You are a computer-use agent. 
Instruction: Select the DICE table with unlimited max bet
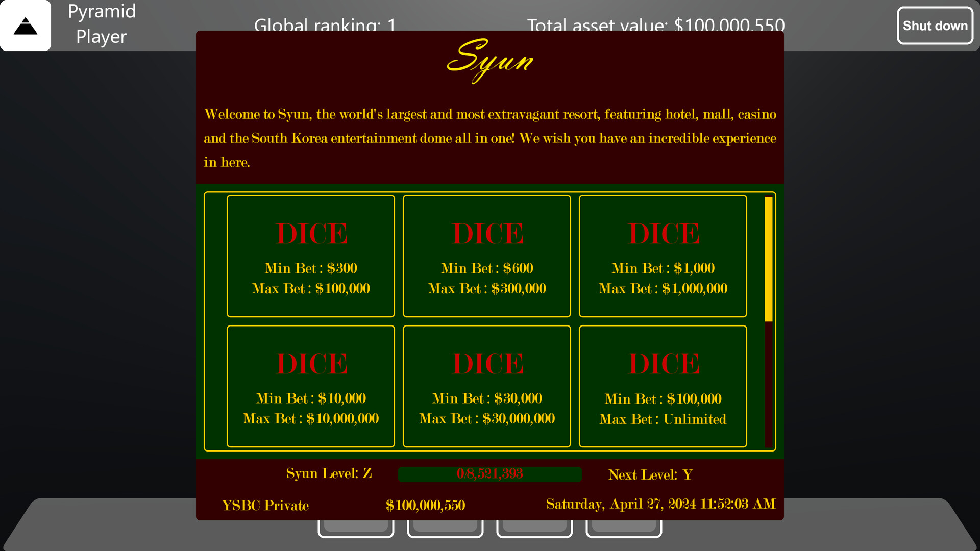pos(663,386)
